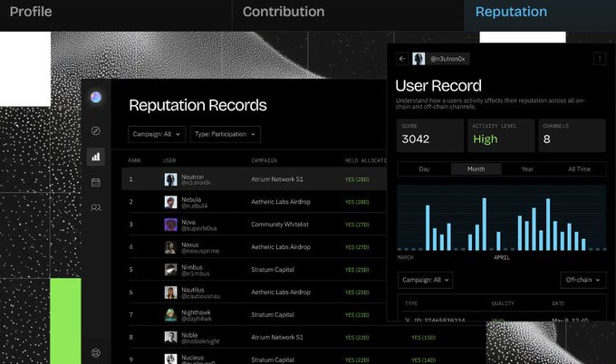Click Nova's purple avatar
The image size is (616, 364).
click(170, 225)
